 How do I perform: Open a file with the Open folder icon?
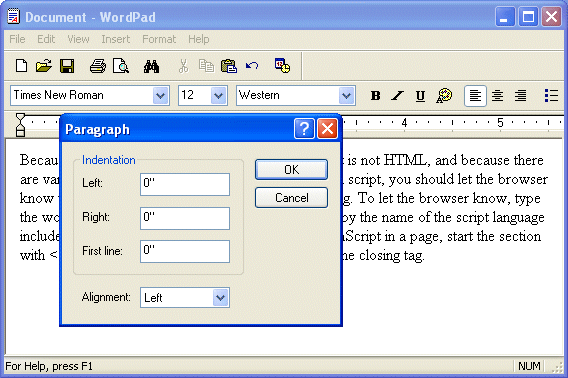point(43,66)
